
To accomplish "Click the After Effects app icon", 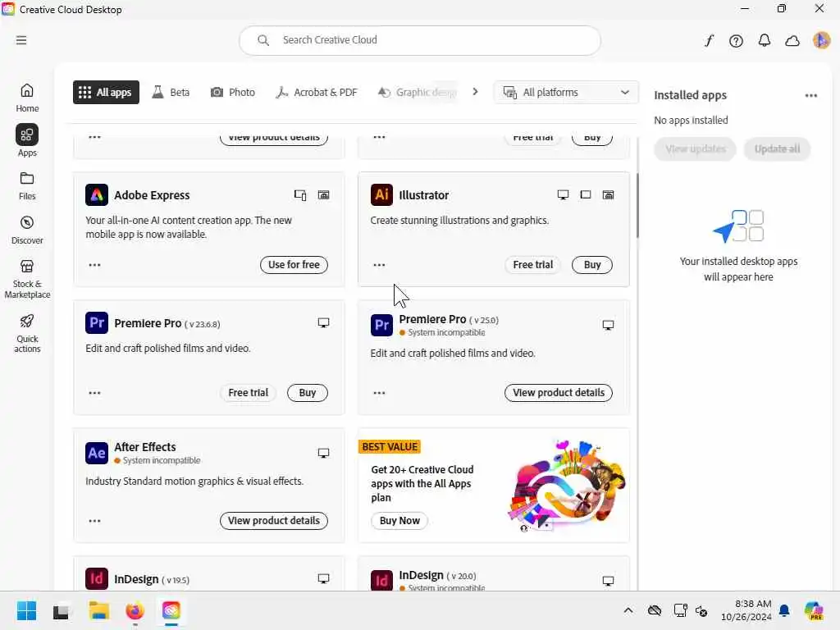I will (97, 453).
